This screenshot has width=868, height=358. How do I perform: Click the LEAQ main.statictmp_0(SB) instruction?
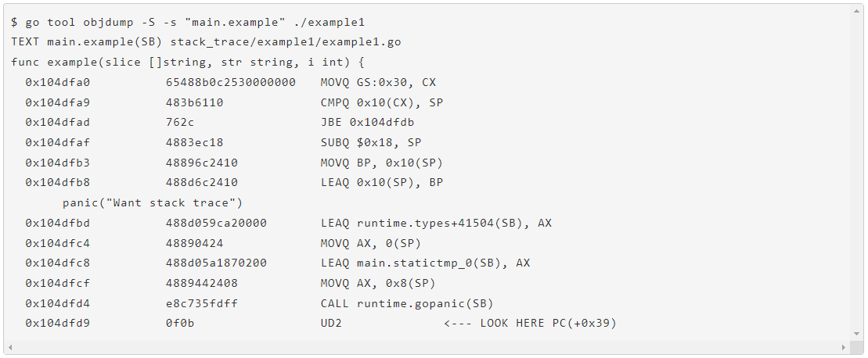425,263
